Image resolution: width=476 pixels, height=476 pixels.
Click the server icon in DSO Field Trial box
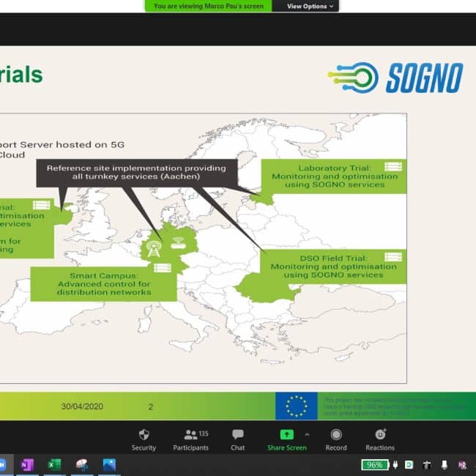pyautogui.click(x=393, y=257)
